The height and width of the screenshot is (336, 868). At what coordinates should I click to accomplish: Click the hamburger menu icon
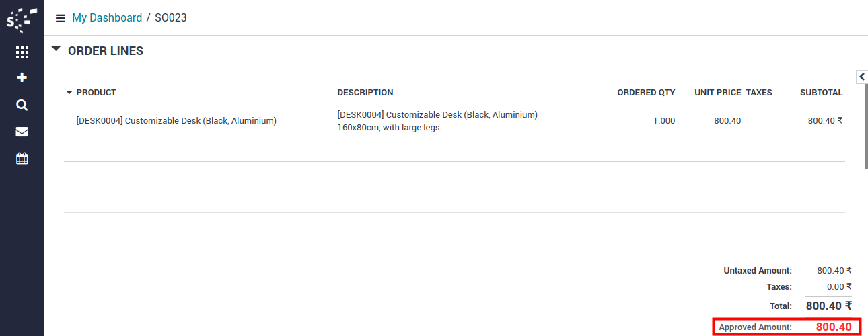tap(61, 18)
